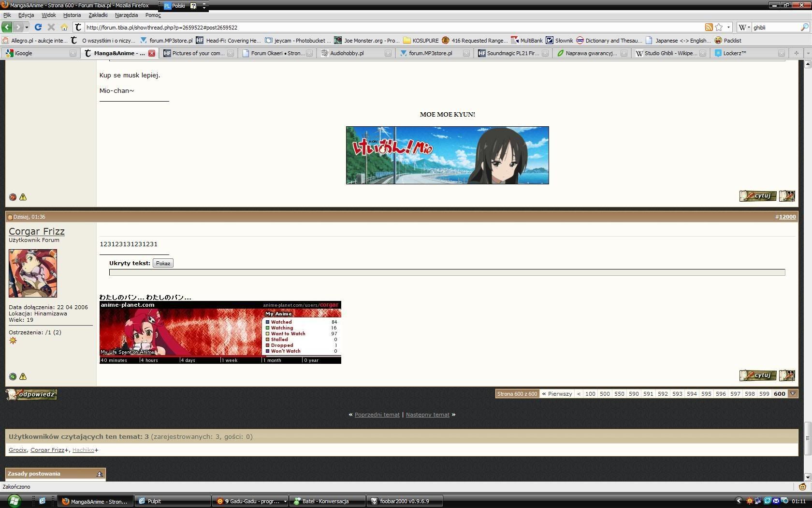812x508 pixels.
Task: Click the Forward navigation arrow
Action: (18, 27)
